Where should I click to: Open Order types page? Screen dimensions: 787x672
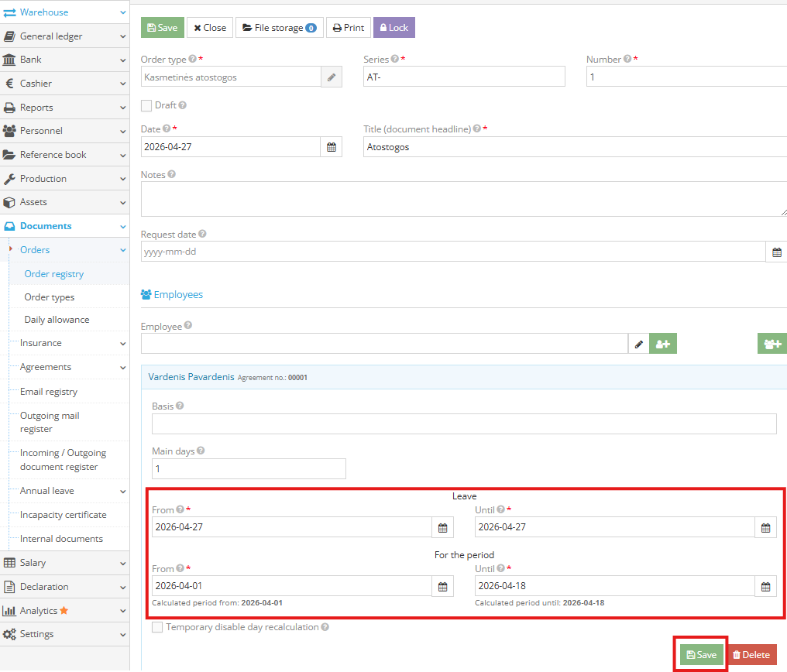point(50,297)
